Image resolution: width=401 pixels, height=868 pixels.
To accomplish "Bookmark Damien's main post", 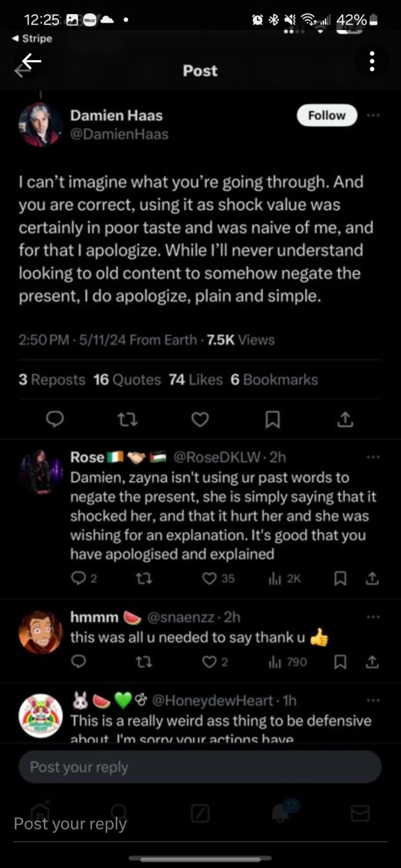I will [272, 420].
